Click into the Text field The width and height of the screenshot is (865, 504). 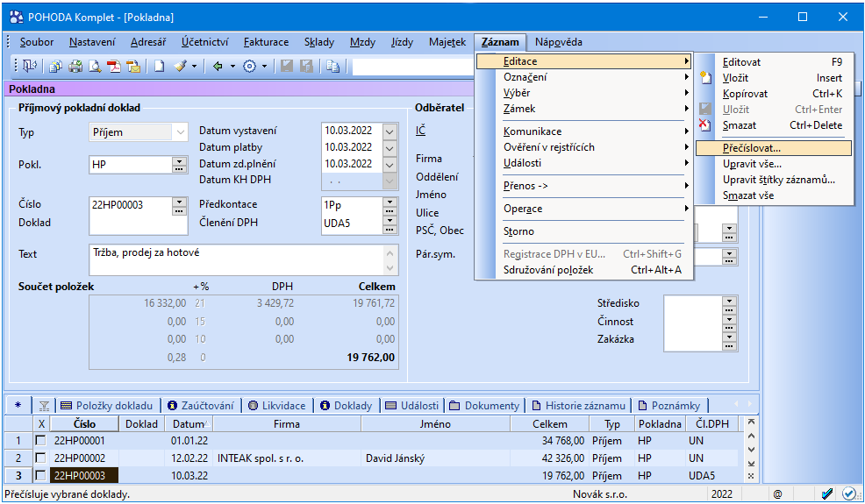pos(237,259)
